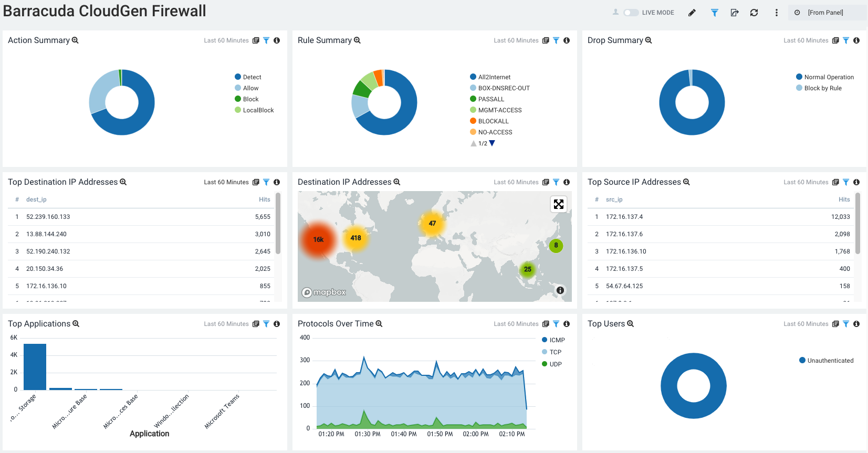Magnify the Destination IP Addresses map panel

coord(397,182)
